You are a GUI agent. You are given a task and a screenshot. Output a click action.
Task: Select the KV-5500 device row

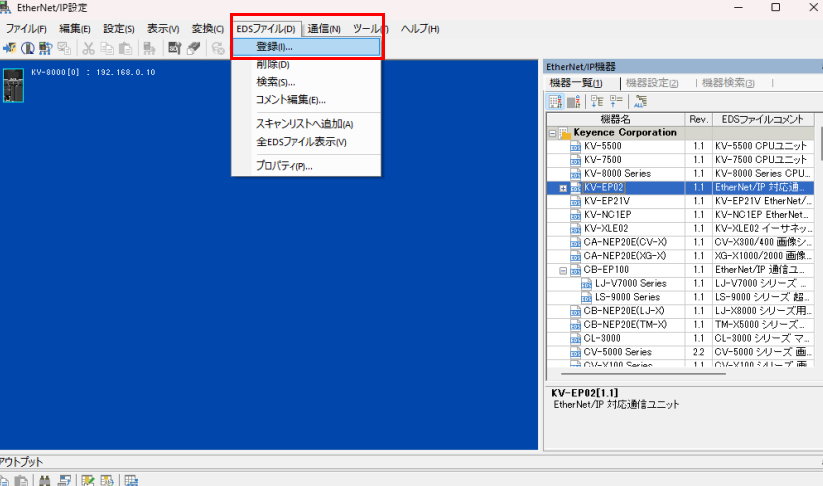coord(681,146)
